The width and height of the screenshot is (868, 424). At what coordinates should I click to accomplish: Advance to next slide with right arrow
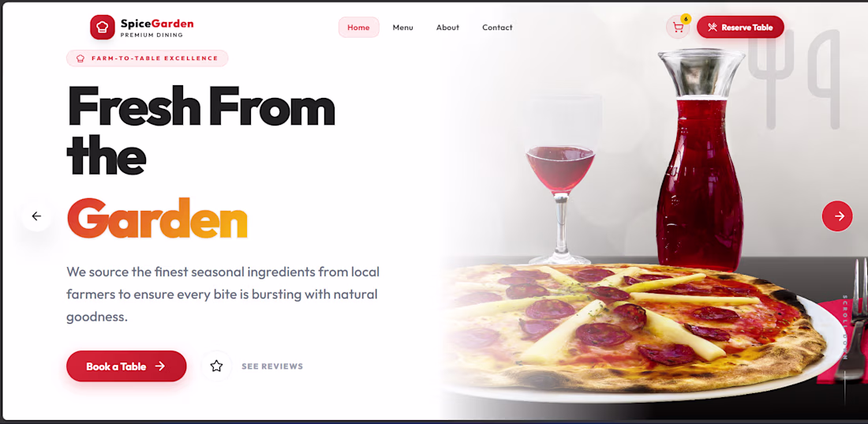tap(837, 216)
